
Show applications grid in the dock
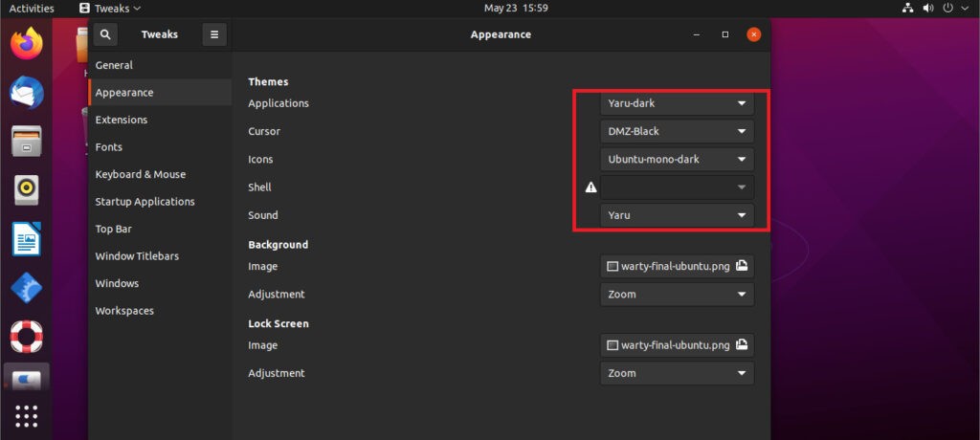[x=26, y=416]
